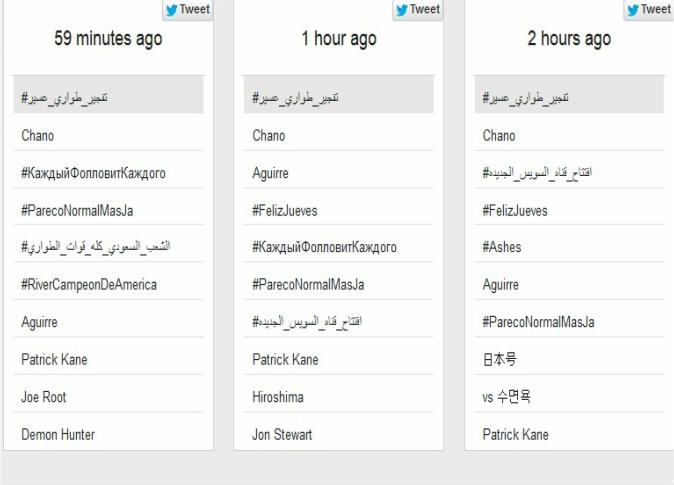Open Demon Hunter trend
Screen dimensions: 674x485
[x=58, y=434]
